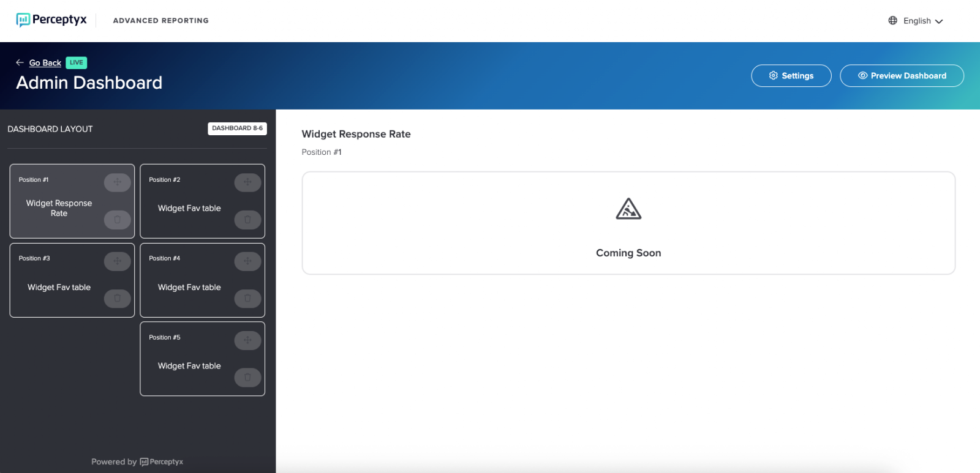The width and height of the screenshot is (980, 473).
Task: Click the move icon on Position #1 card
Action: click(118, 182)
